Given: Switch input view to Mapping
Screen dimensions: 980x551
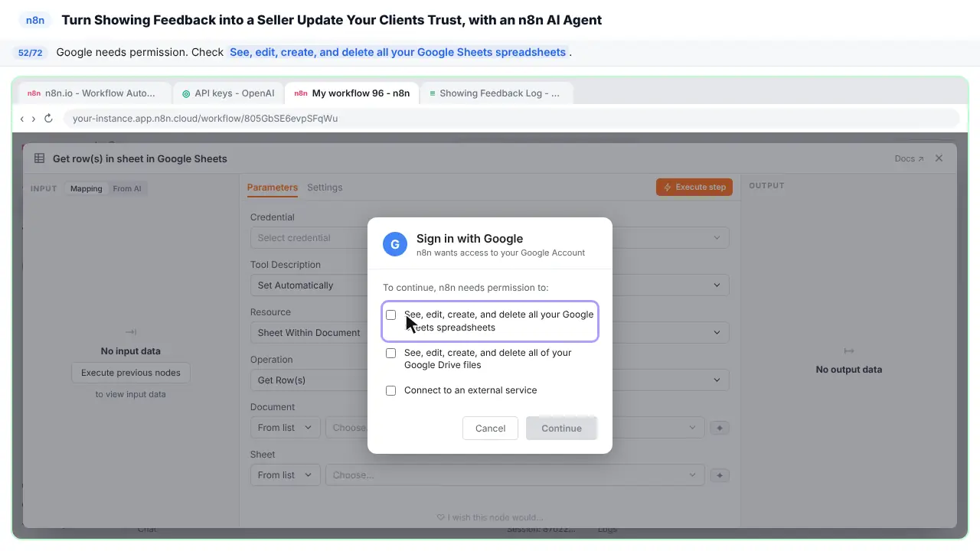Looking at the screenshot, I should 86,188.
